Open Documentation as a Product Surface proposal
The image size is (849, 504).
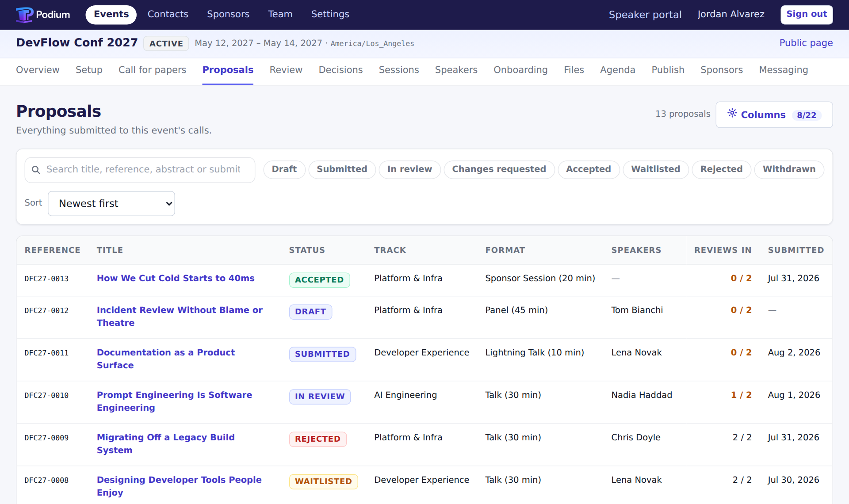166,359
